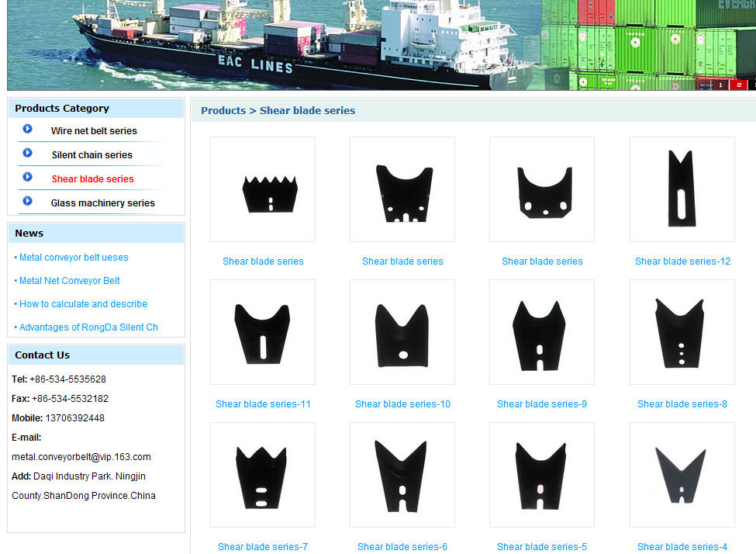Image resolution: width=756 pixels, height=554 pixels.
Task: Open the Shear blade series-10 blade image
Action: coord(402,332)
